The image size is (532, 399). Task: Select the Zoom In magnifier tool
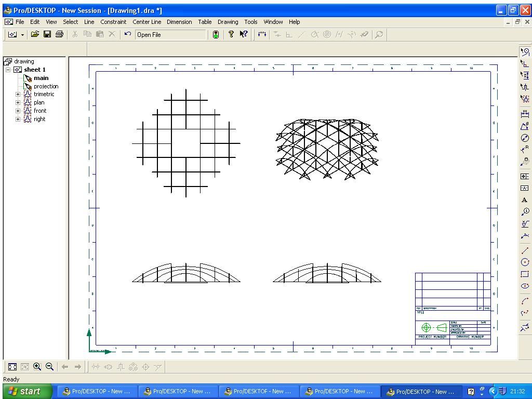37,367
